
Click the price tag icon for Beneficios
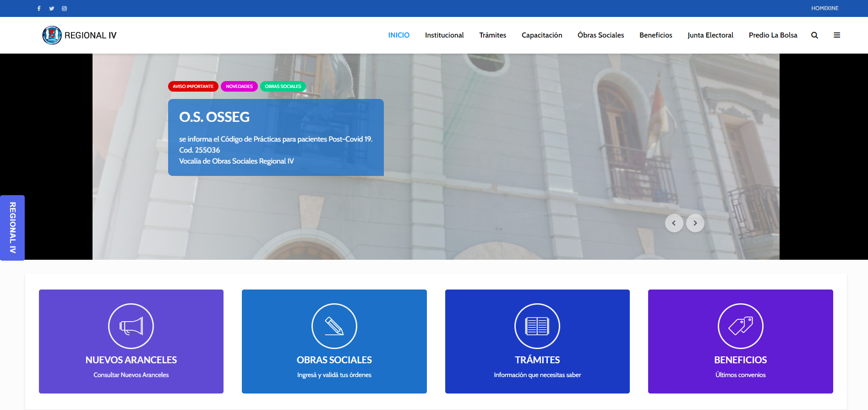[741, 326]
